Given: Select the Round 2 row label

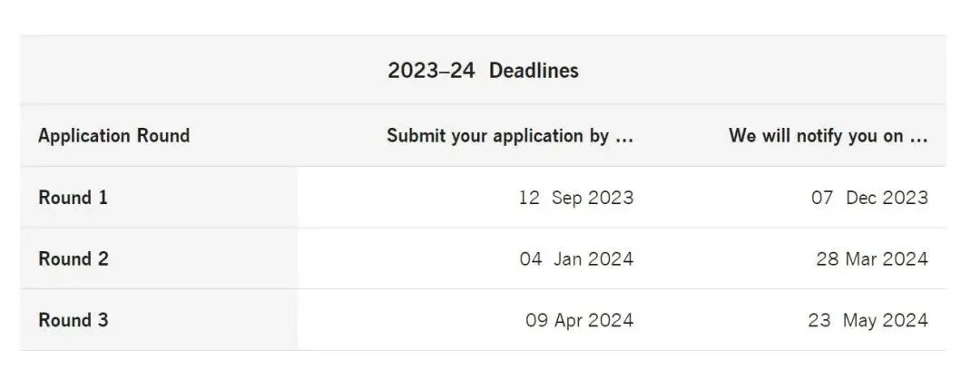Looking at the screenshot, I should [x=73, y=258].
